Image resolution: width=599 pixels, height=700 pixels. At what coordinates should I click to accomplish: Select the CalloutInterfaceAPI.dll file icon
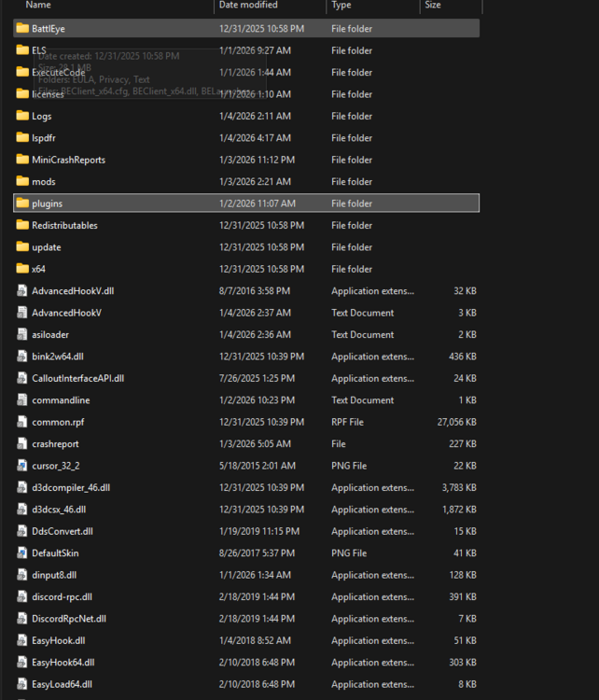[21, 378]
